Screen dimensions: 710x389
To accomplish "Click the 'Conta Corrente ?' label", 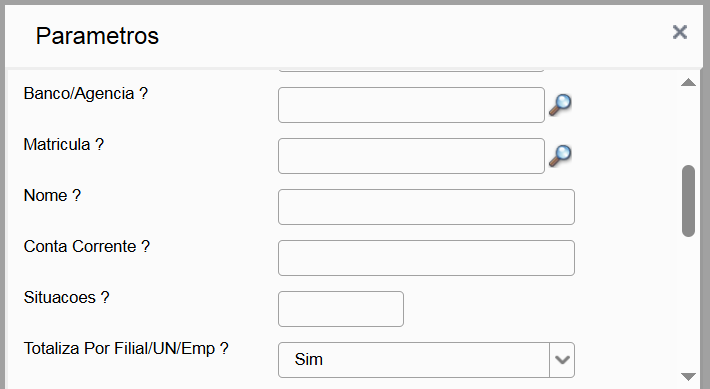I will (86, 247).
